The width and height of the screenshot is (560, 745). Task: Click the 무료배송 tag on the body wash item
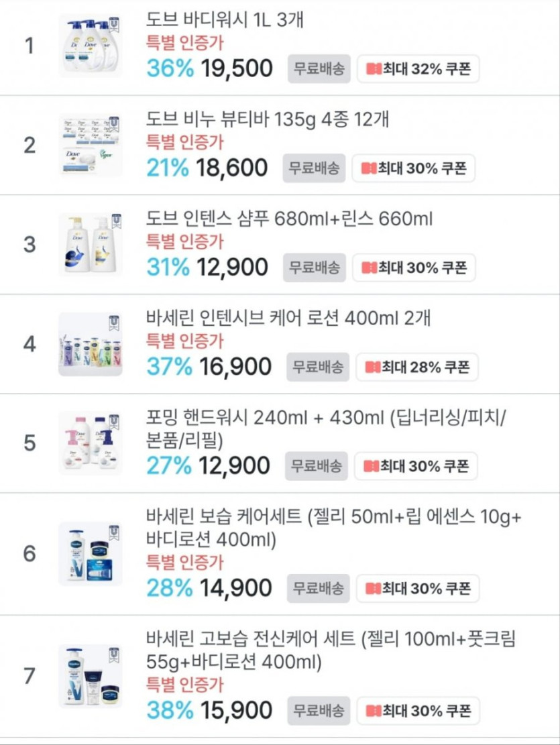319,69
